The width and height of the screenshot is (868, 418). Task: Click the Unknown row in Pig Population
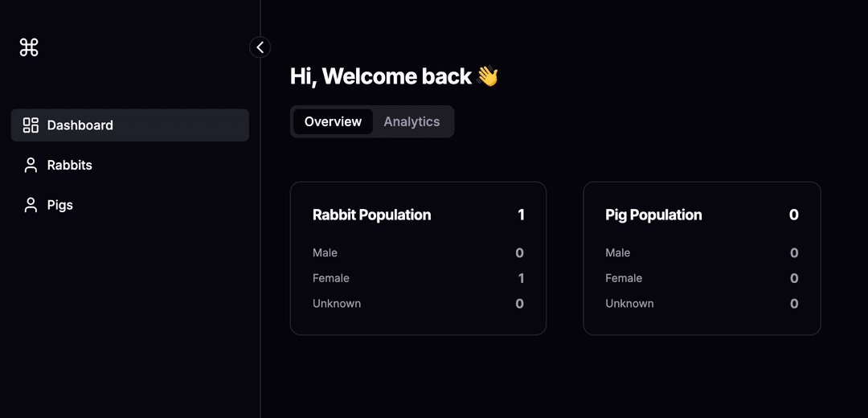point(702,303)
